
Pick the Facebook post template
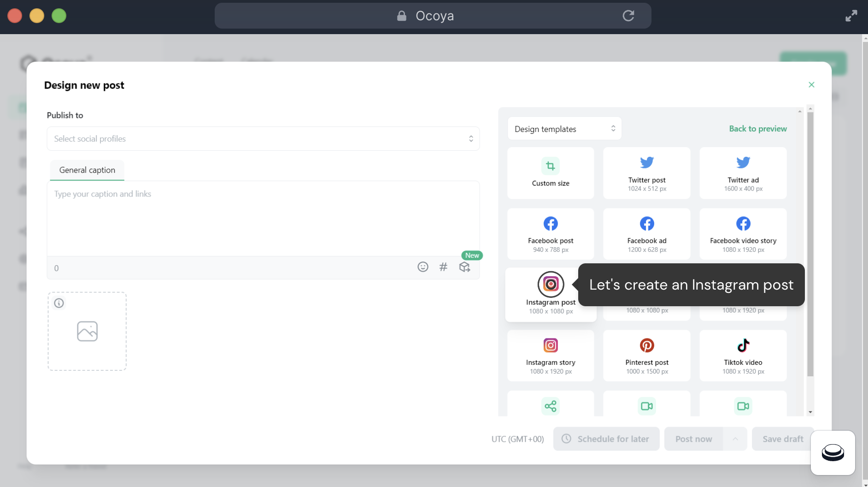click(x=551, y=234)
